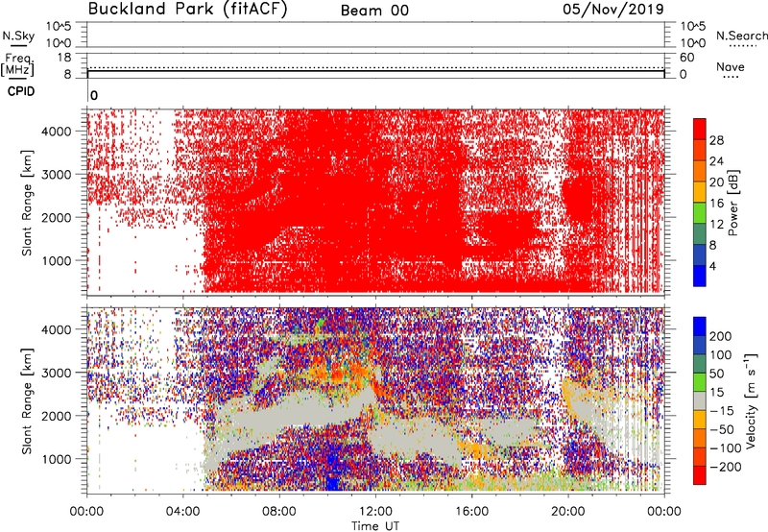Click the blue 200 m/s Velocity colorbar segment
Viewport: 768px width, 532px height.
point(700,326)
